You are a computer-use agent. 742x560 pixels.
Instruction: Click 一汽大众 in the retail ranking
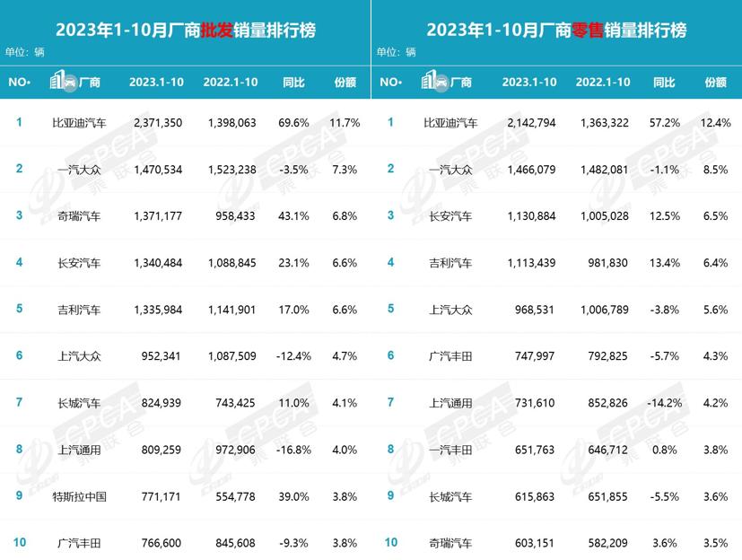click(x=450, y=170)
